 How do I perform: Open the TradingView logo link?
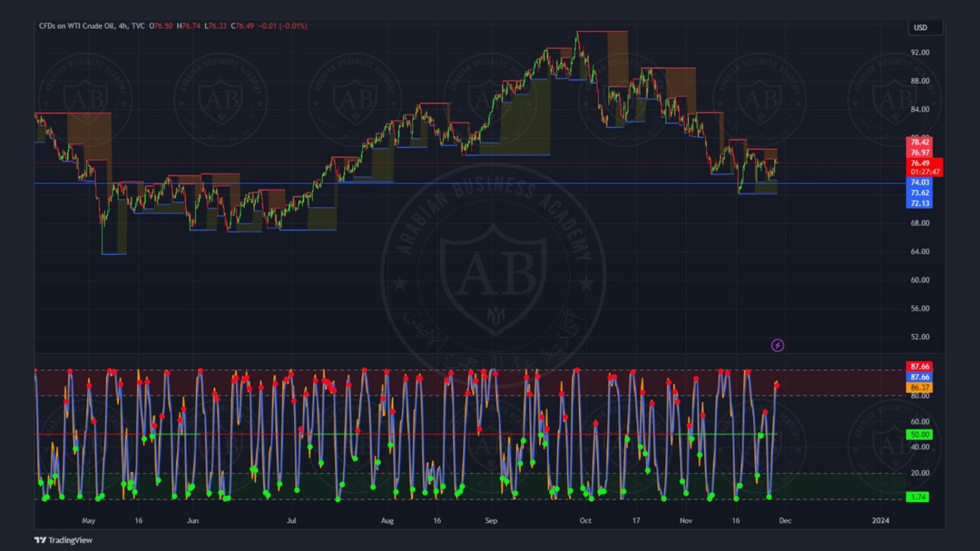pyautogui.click(x=63, y=540)
